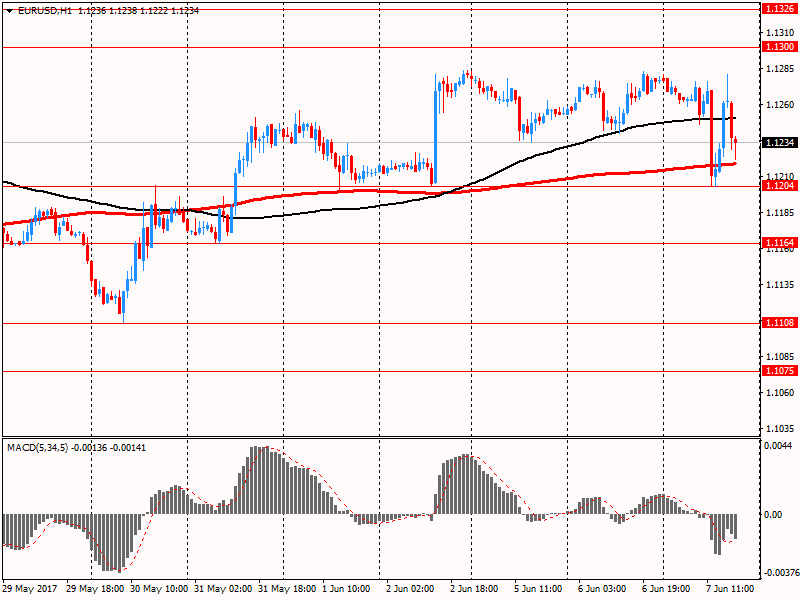Click the EURUSD,H1 chart title text
The height and width of the screenshot is (600, 800).
(x=45, y=11)
